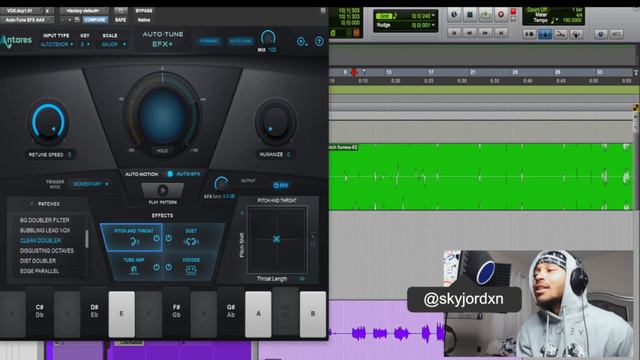Click the red playhead marker in timeline

coord(354,73)
